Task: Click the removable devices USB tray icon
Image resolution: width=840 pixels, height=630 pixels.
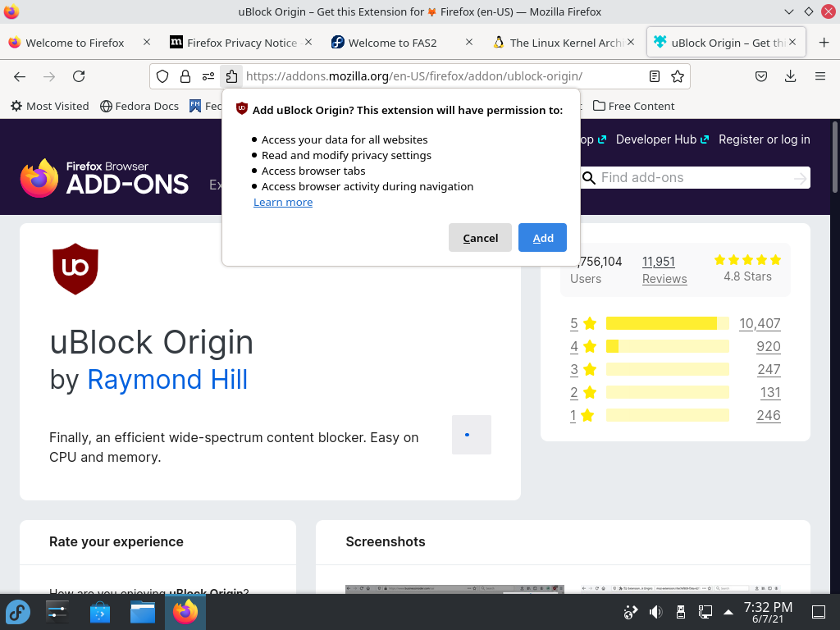Action: [680, 612]
